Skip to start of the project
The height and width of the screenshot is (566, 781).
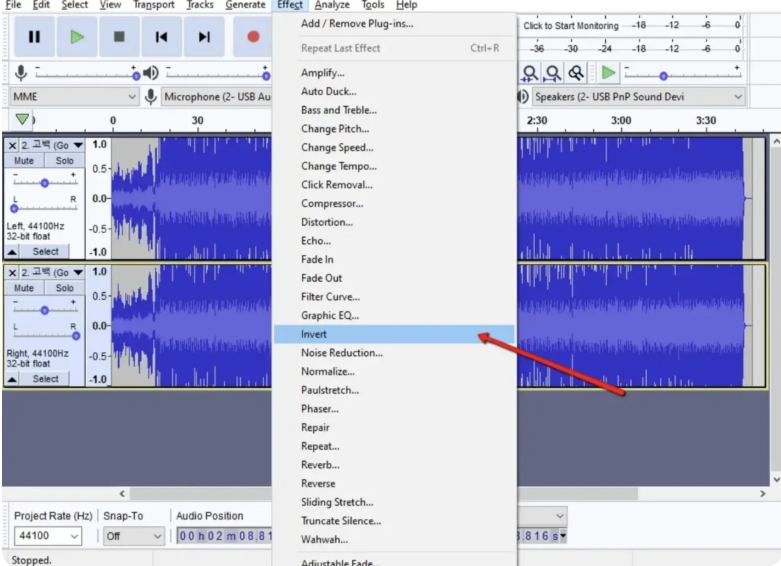pyautogui.click(x=162, y=37)
